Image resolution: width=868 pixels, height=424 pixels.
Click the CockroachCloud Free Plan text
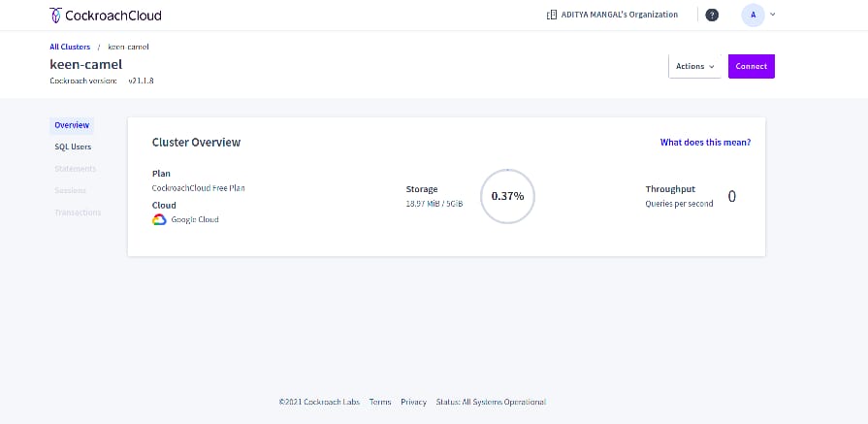(x=199, y=188)
